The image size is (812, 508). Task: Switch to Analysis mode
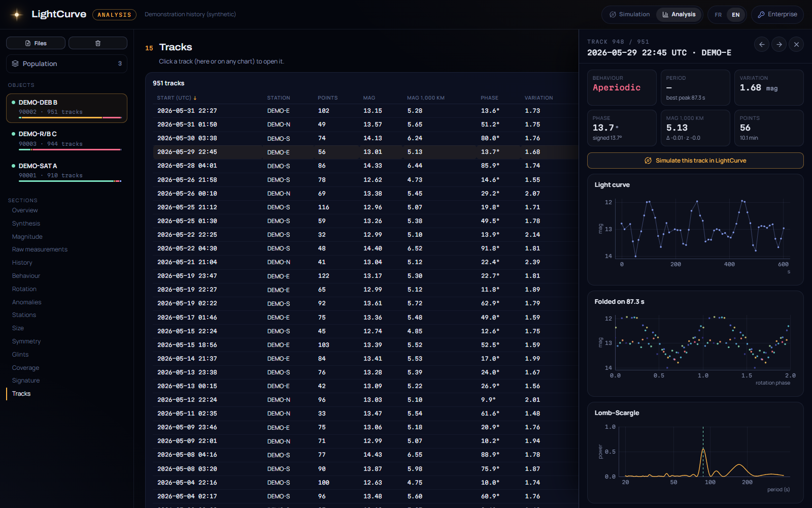coord(679,15)
